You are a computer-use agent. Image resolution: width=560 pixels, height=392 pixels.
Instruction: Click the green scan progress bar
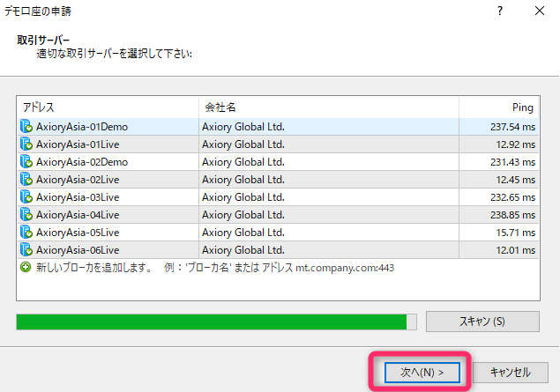pos(216,322)
